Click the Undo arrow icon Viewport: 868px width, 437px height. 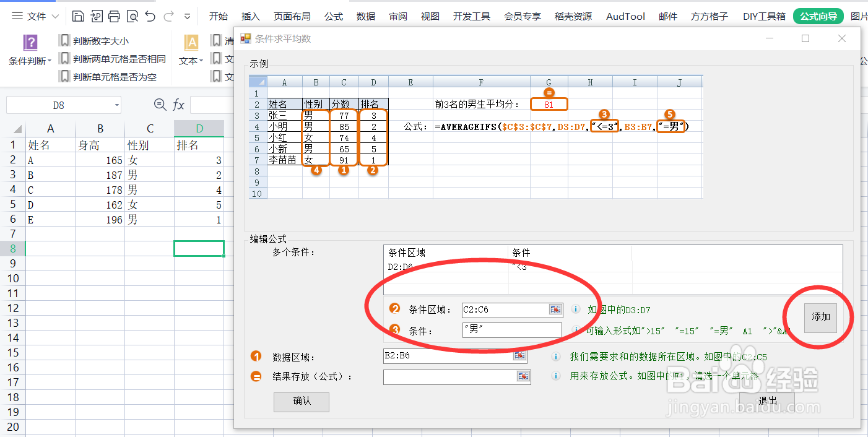(150, 17)
